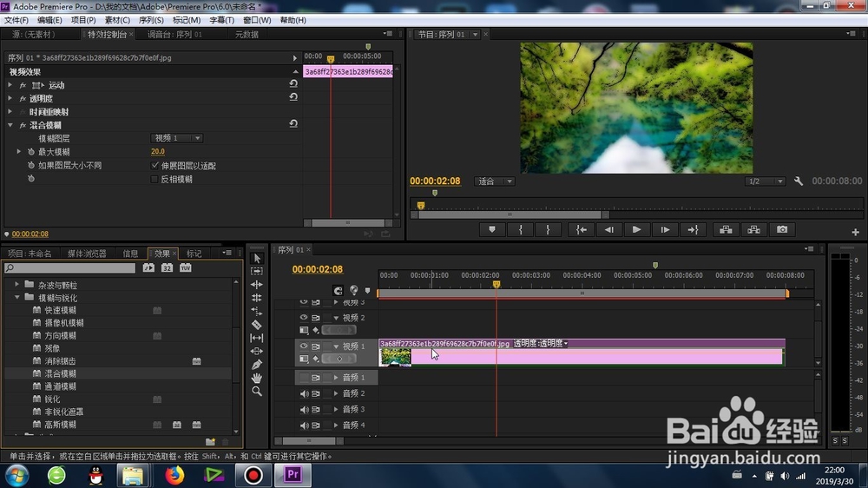Hide 视频 2 track eye icon
The width and height of the screenshot is (868, 488).
coord(303,318)
